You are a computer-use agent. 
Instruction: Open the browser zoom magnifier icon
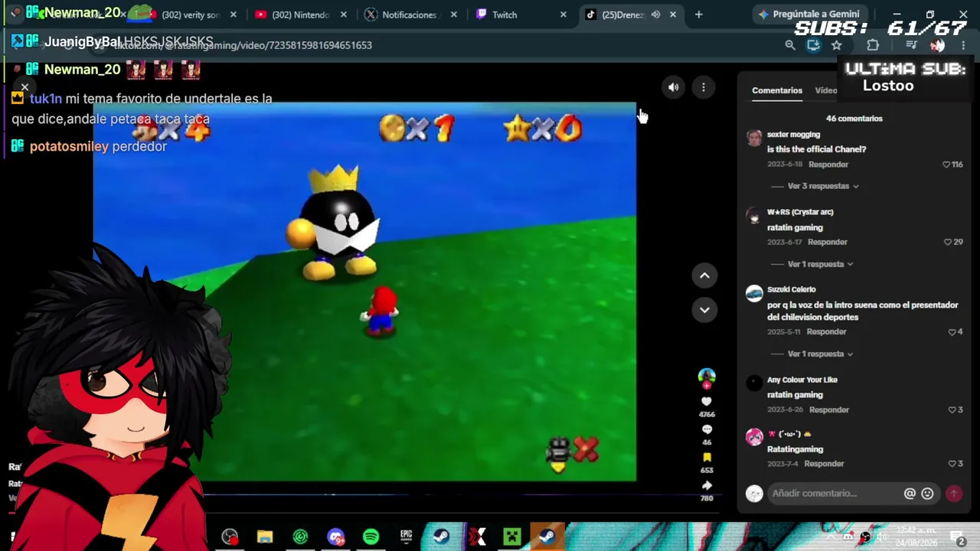[790, 45]
